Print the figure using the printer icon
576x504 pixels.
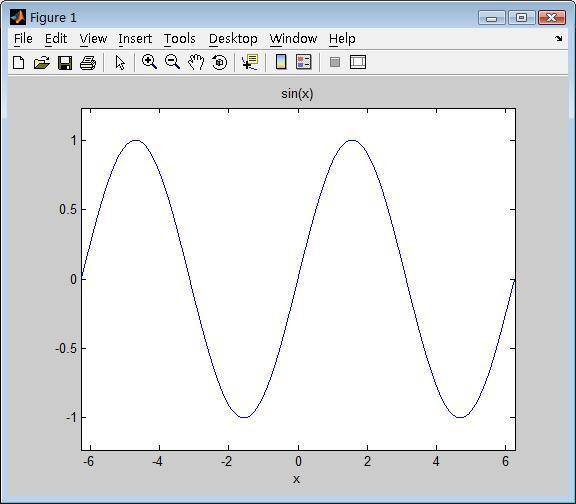tap(88, 63)
